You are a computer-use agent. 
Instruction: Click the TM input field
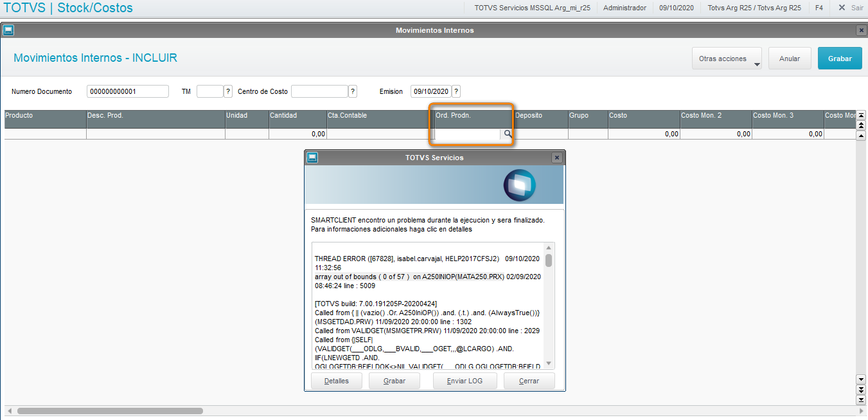[x=209, y=91]
